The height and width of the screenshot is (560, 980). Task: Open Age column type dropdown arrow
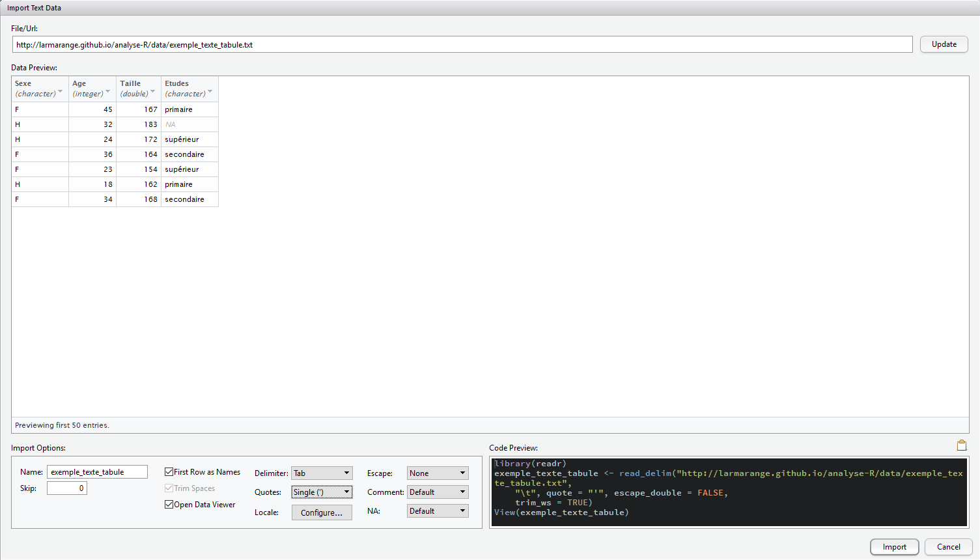[x=108, y=92]
